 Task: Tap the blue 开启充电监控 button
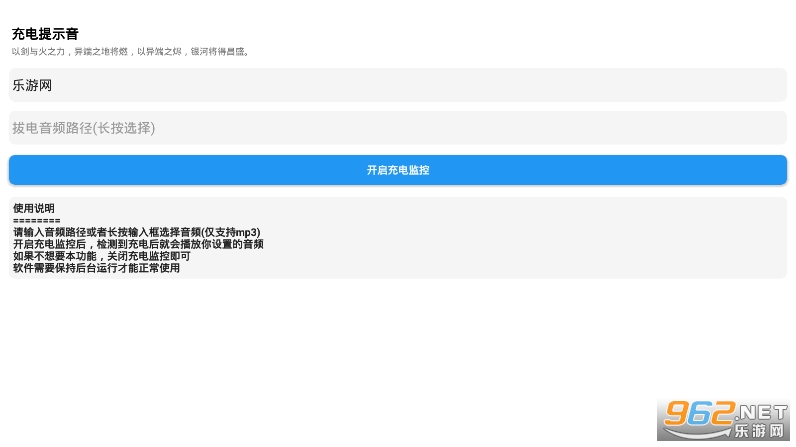398,170
